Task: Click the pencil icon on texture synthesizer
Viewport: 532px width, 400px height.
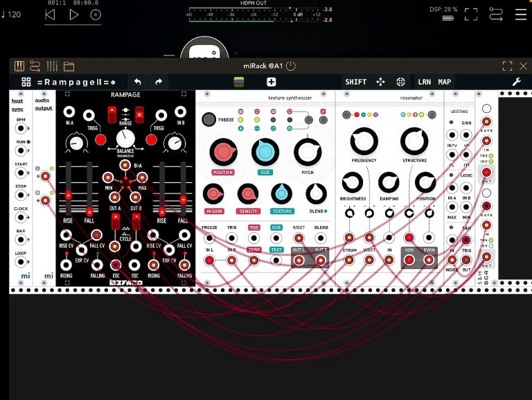Action: point(323,112)
